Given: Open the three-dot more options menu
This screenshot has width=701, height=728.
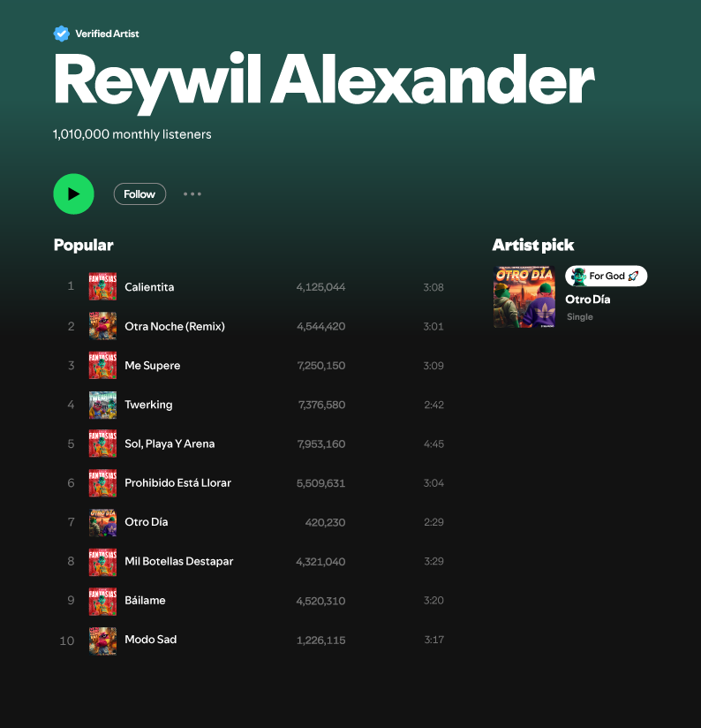Looking at the screenshot, I should 192,194.
